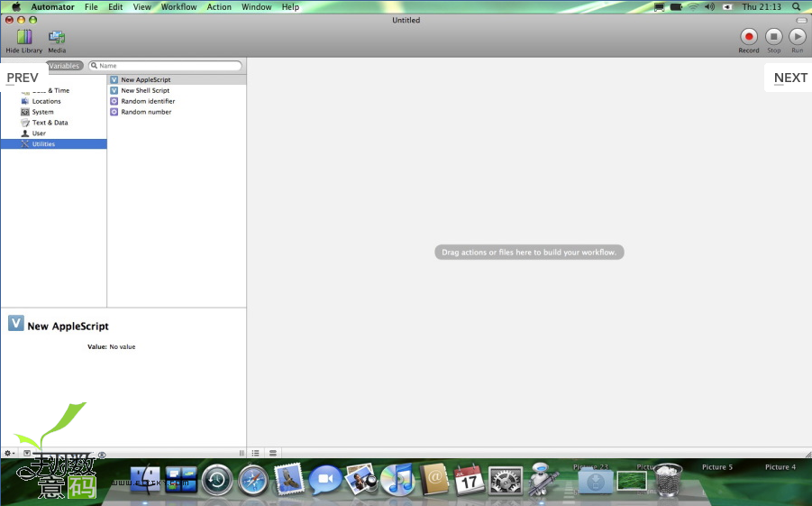This screenshot has width=812, height=506.
Task: Click the V icon beside New Shell Script
Action: pyautogui.click(x=114, y=90)
